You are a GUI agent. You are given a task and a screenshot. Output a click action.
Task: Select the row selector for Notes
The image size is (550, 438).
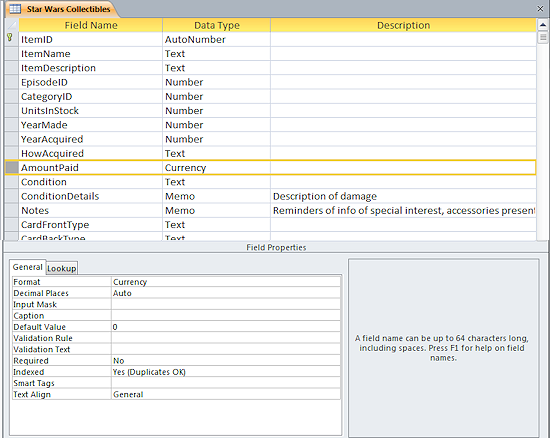click(x=12, y=210)
